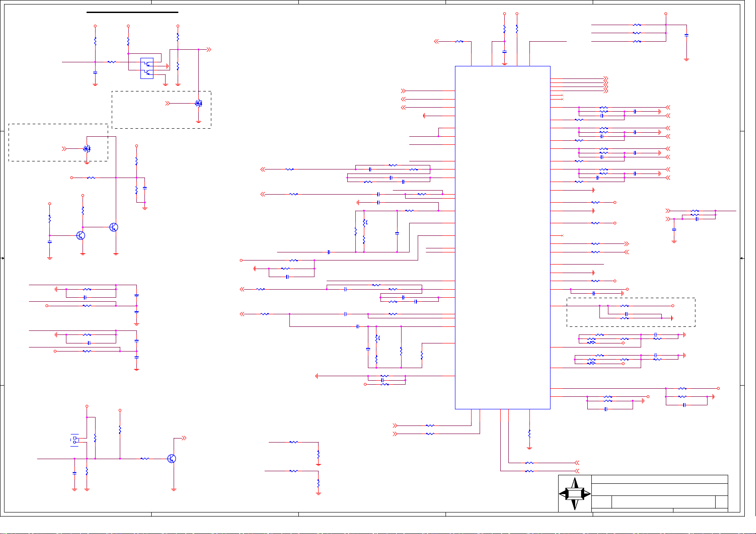This screenshot has width=756, height=534.
Task: Select the MOSFET in the dashed box touching the left border
Action: point(87,149)
